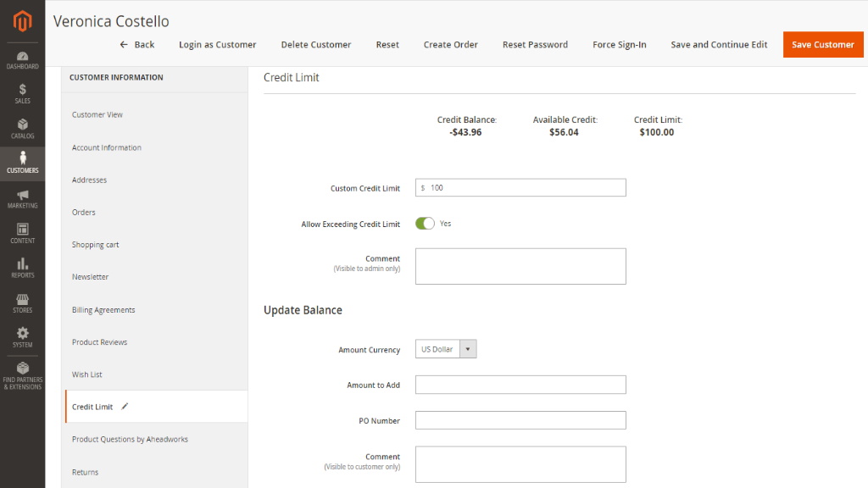Click the Veronica Costello page title
The image size is (868, 488).
111,21
